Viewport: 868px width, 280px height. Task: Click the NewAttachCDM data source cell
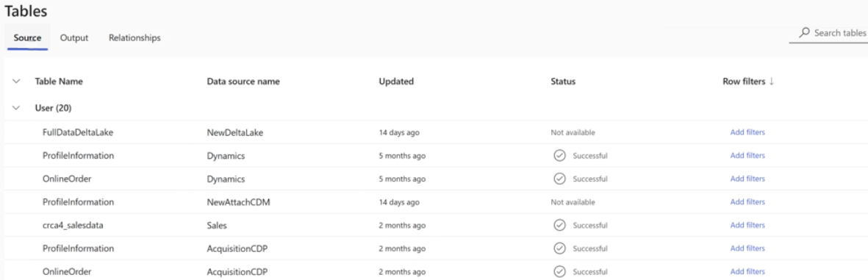239,202
